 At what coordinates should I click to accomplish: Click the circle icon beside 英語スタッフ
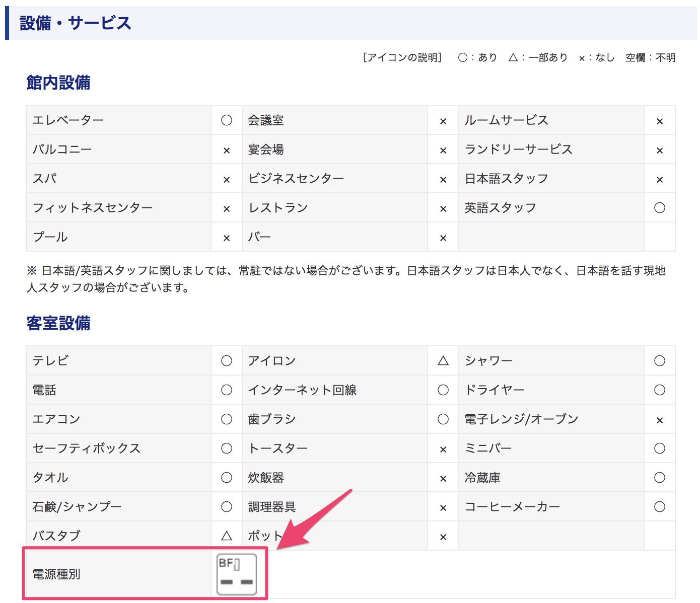(x=659, y=208)
